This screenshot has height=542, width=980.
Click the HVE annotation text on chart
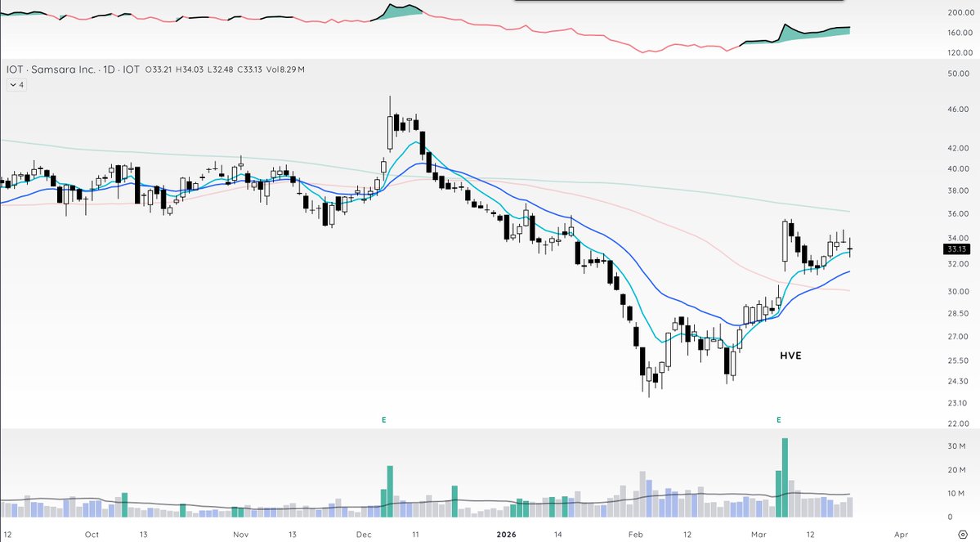click(790, 356)
